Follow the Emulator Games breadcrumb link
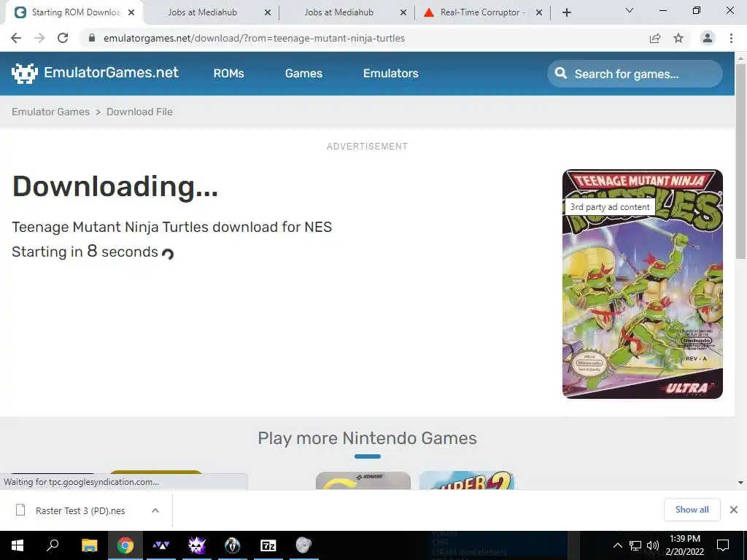 50,112
